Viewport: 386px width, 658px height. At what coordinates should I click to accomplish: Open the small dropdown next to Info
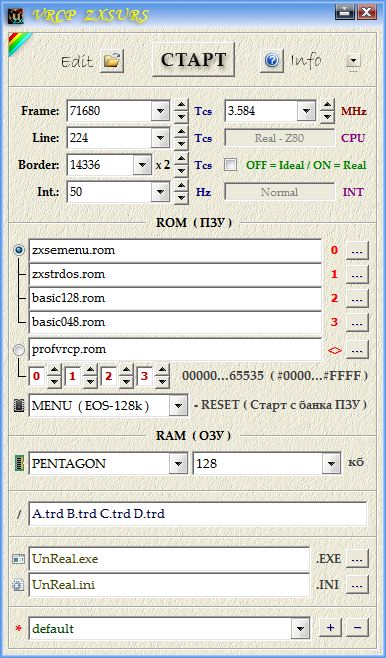(x=353, y=61)
